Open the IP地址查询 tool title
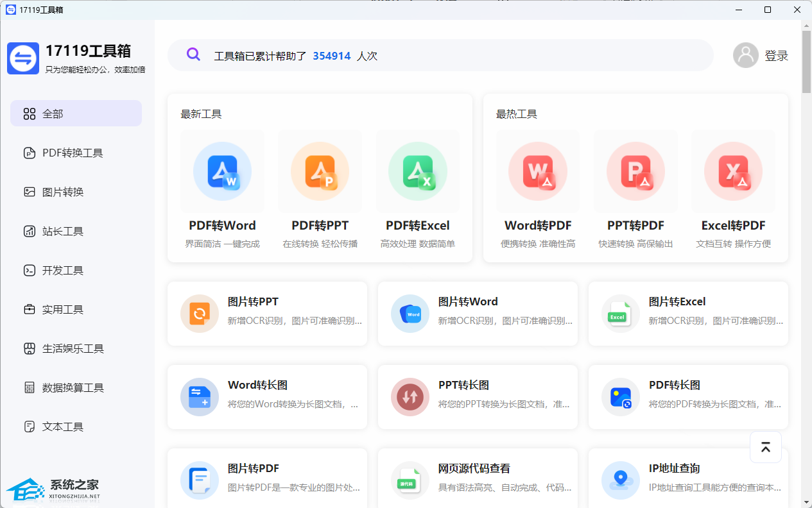Screen dimensions: 812x508 674,468
